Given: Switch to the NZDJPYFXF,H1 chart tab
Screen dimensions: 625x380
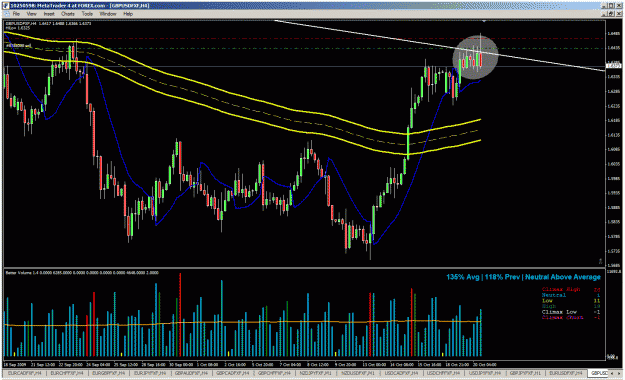Looking at the screenshot, I should point(315,373).
